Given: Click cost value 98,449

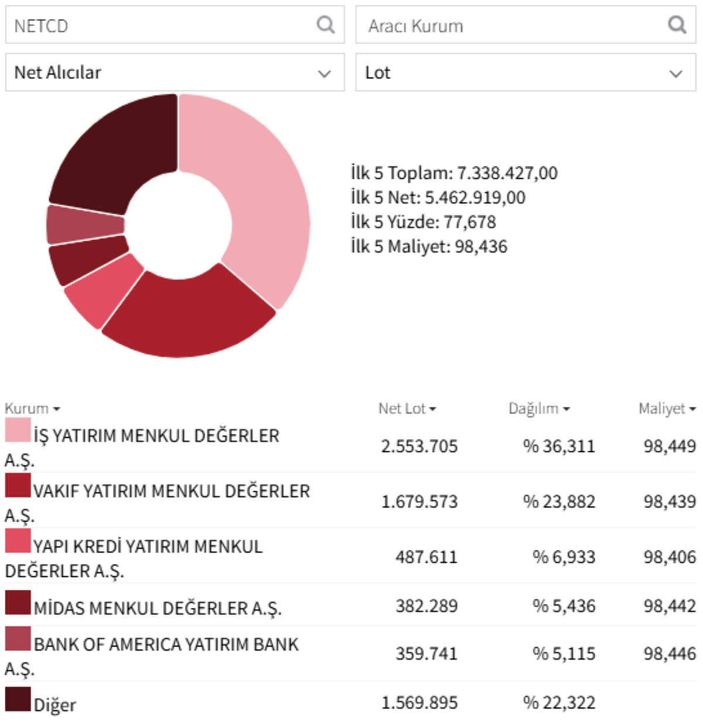Looking at the screenshot, I should pyautogui.click(x=670, y=446).
